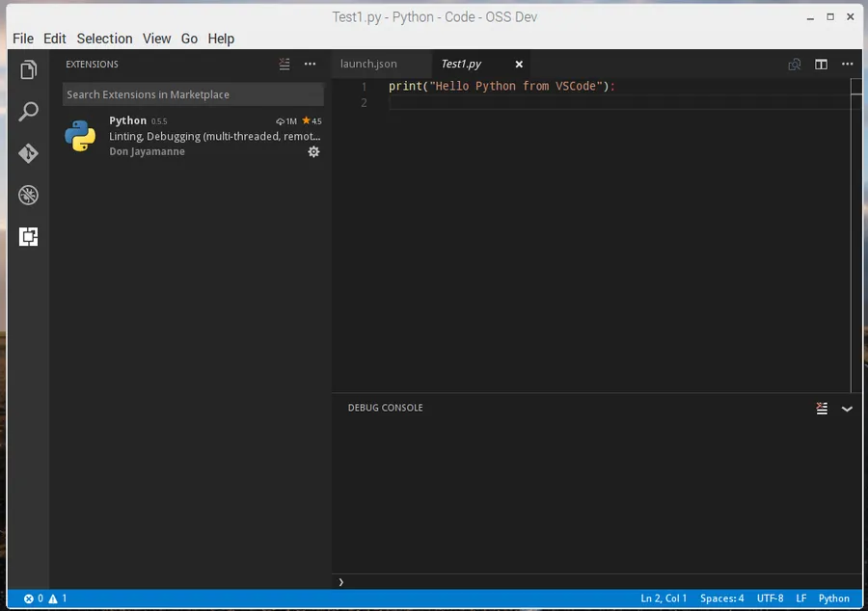This screenshot has height=611, width=868.
Task: Open Extensions panel more actions ellipsis
Action: 310,65
